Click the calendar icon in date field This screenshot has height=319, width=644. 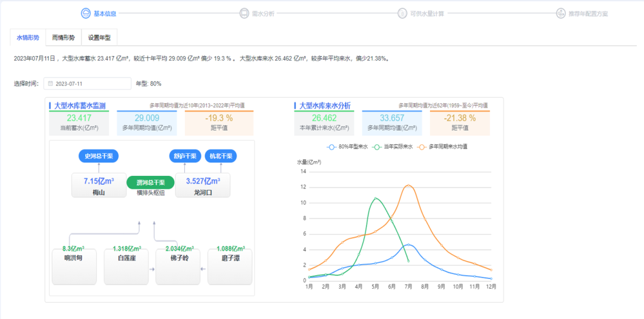click(51, 83)
